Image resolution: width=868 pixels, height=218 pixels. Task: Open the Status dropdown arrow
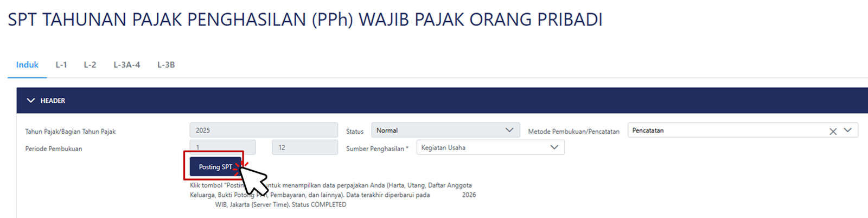(509, 130)
